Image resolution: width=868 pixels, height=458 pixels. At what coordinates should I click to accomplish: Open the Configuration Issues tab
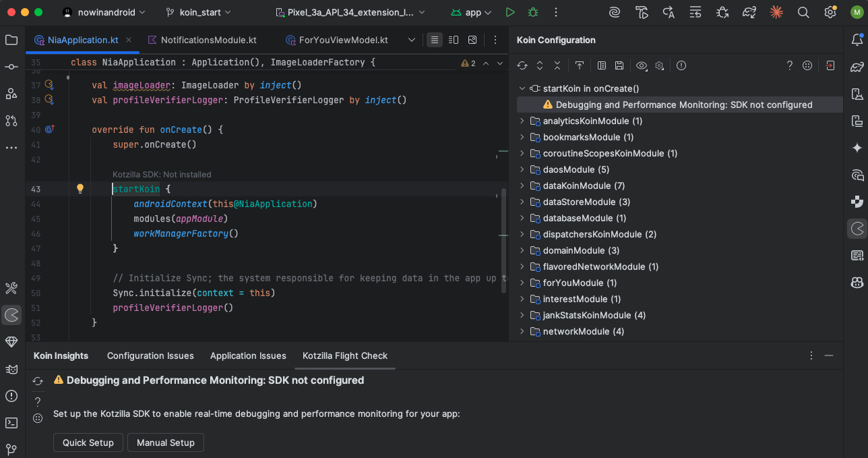(150, 355)
